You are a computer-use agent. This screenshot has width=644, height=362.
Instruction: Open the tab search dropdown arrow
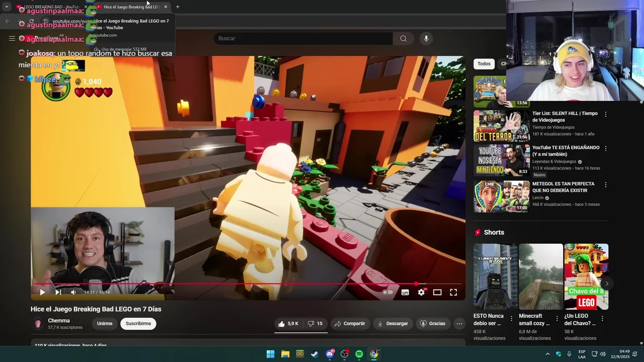(7, 7)
